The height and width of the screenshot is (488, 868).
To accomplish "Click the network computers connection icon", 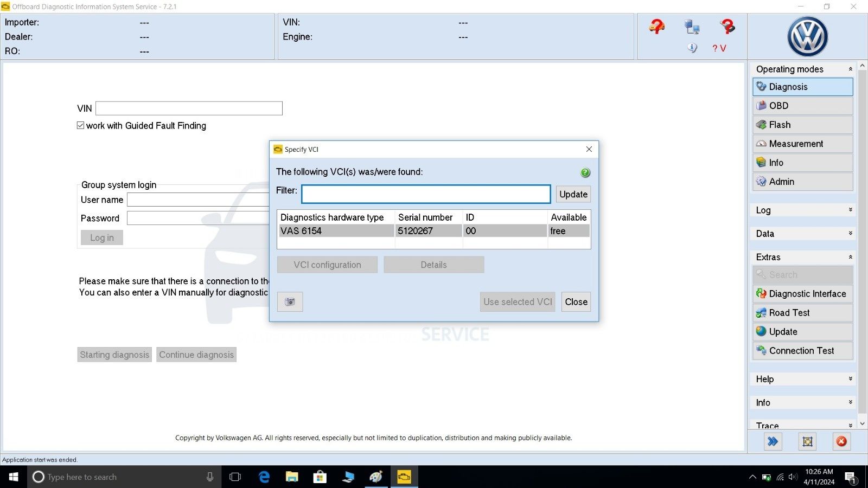I will [692, 27].
